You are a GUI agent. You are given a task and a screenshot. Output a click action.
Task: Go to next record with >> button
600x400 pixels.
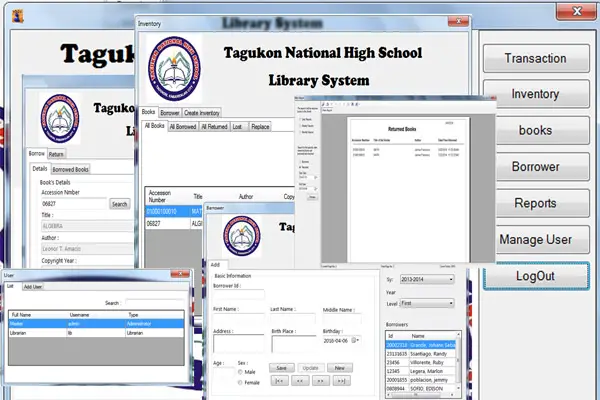[321, 381]
